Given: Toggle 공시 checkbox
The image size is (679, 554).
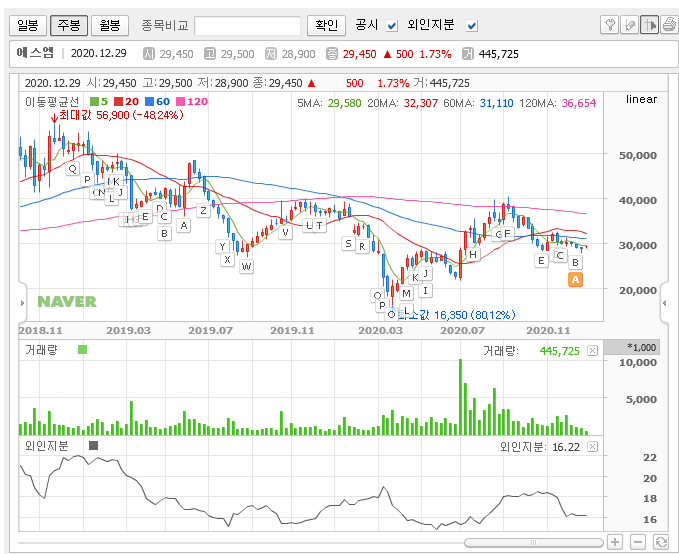Looking at the screenshot, I should click(392, 26).
